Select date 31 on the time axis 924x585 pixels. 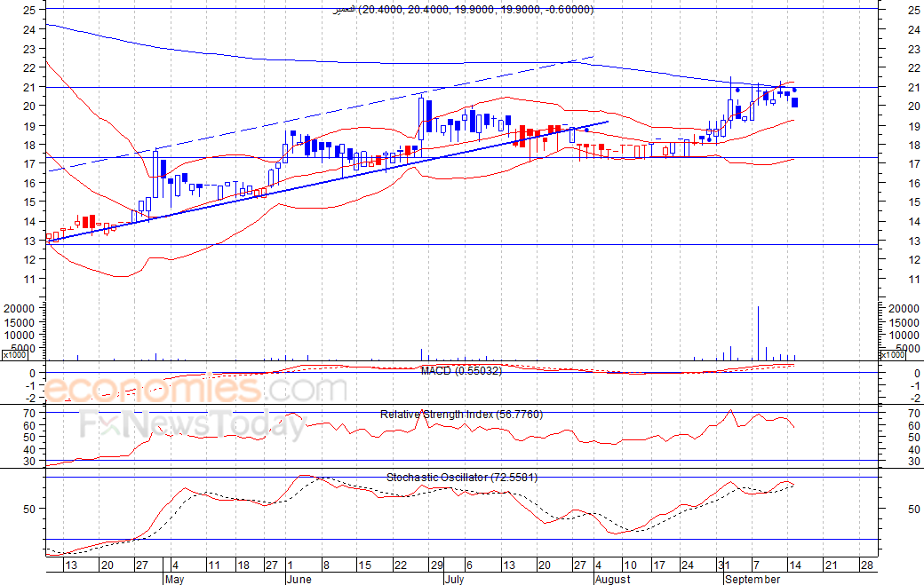pyautogui.click(x=724, y=565)
